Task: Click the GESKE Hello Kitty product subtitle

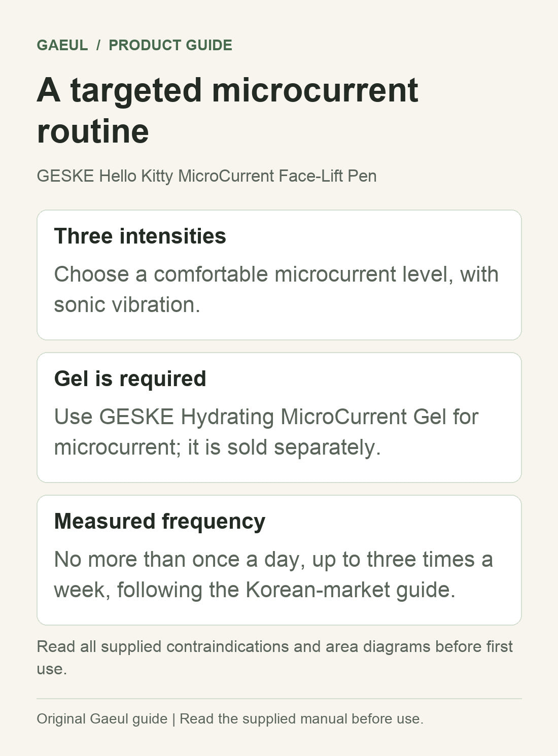Action: point(207,176)
